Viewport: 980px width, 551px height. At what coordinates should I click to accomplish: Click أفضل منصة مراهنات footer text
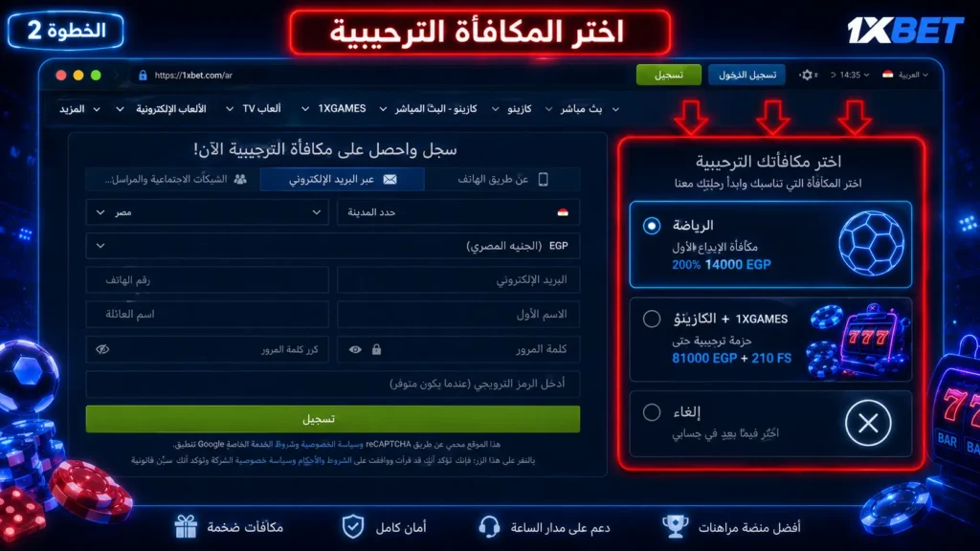(x=748, y=528)
